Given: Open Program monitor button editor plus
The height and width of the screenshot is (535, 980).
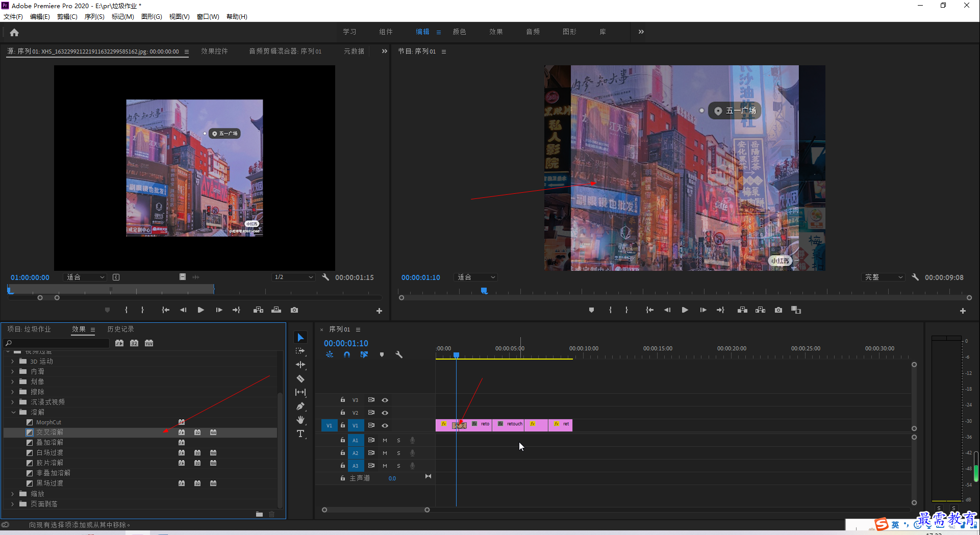Looking at the screenshot, I should 963,311.
